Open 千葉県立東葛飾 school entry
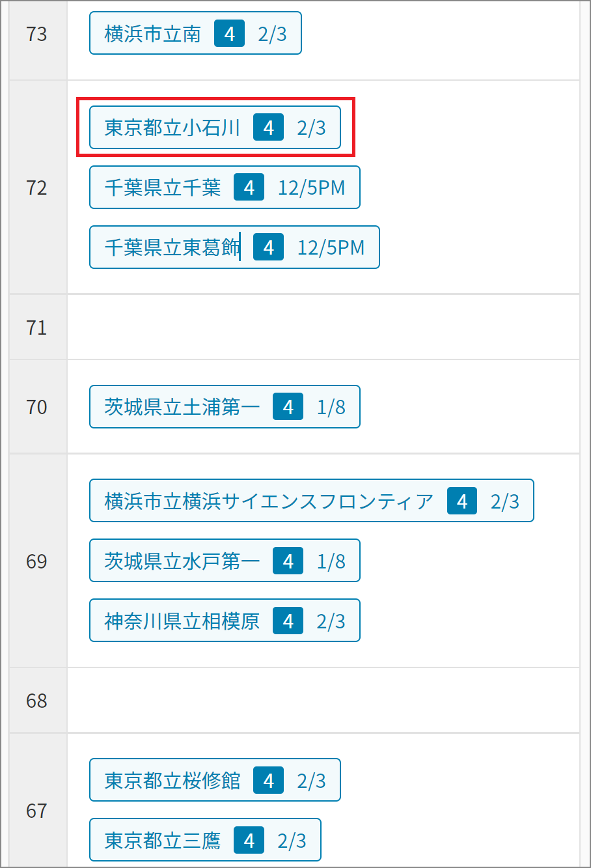Image resolution: width=591 pixels, height=868 pixels. coord(234,247)
